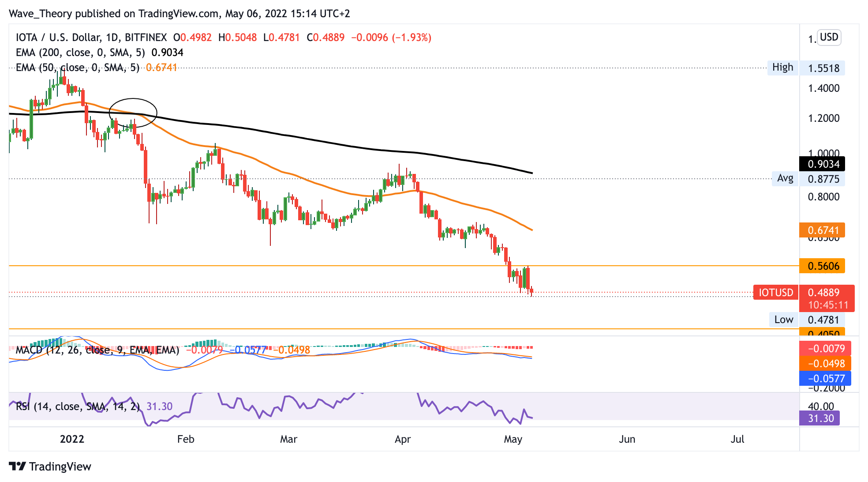Click the black 0.9034 EMA price label
The height and width of the screenshot is (482, 868).
tap(822, 164)
